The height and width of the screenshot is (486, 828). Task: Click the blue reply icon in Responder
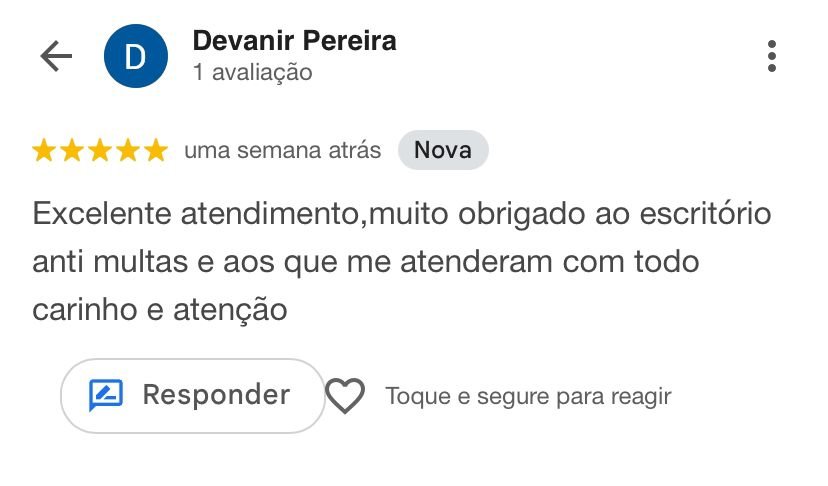point(106,396)
